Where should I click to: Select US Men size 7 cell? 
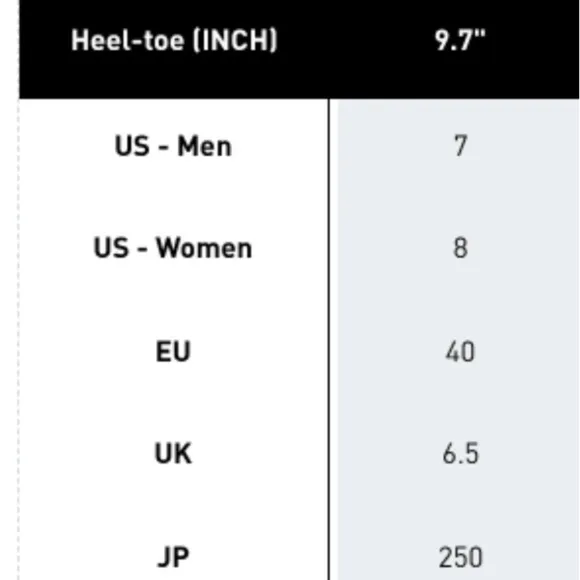(460, 146)
